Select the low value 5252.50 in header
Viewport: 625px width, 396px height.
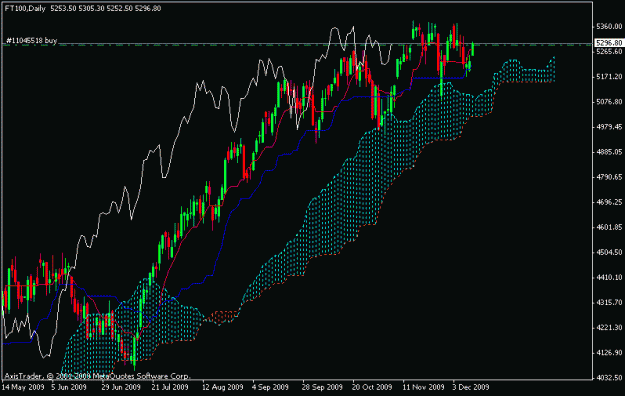pos(120,8)
